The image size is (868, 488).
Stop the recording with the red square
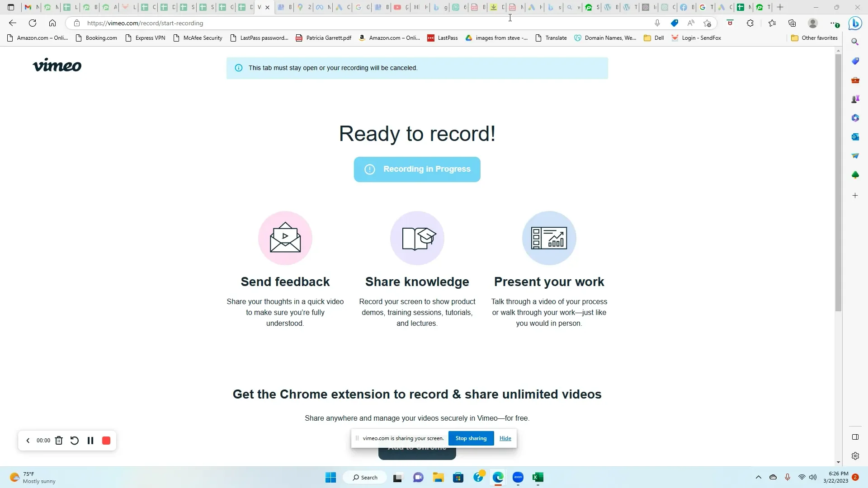click(x=106, y=441)
